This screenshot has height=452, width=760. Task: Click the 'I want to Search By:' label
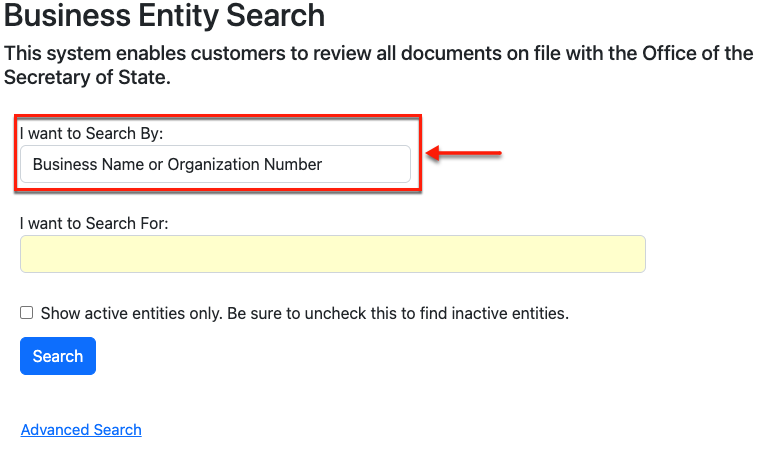tap(92, 133)
